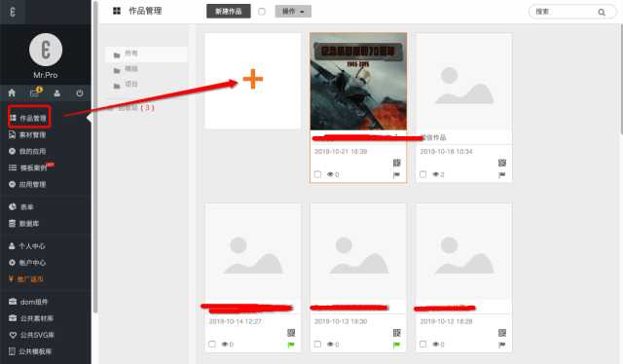Screen dimensions: 623x364
Task: Click flag icon on 2019-10-12 18:28 work
Action: (502, 345)
